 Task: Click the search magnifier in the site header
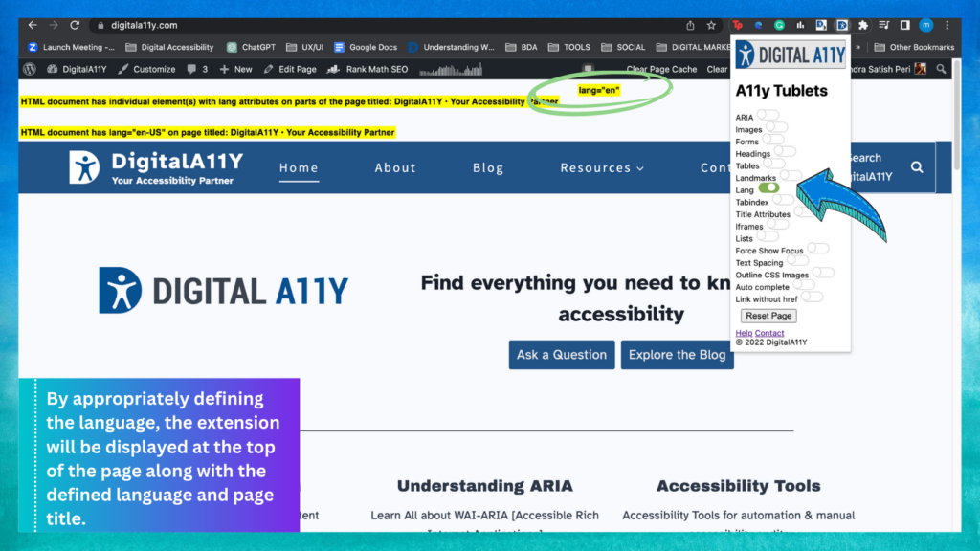(917, 167)
